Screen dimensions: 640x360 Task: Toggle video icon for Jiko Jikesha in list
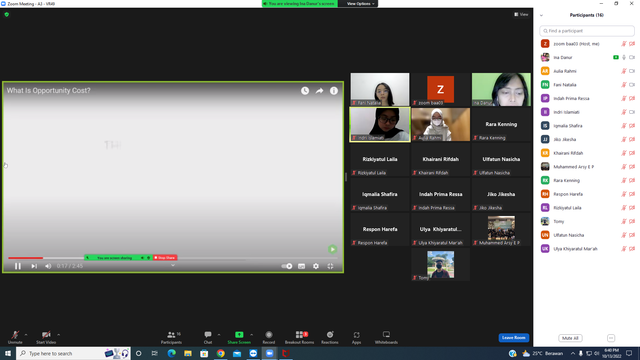(632, 139)
